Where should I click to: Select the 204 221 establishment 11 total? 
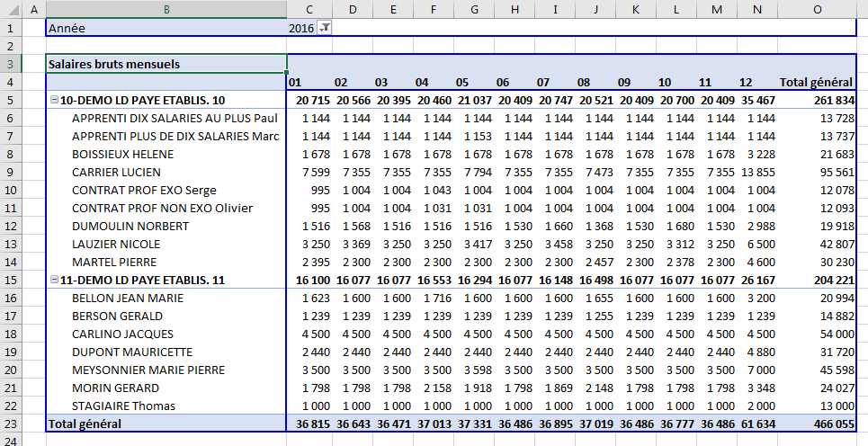[x=834, y=280]
